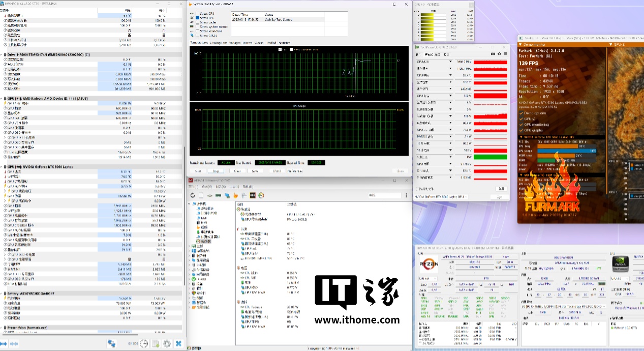The image size is (644, 351).
Task: Click the flame stability test toolbar icon
Action: (x=236, y=195)
